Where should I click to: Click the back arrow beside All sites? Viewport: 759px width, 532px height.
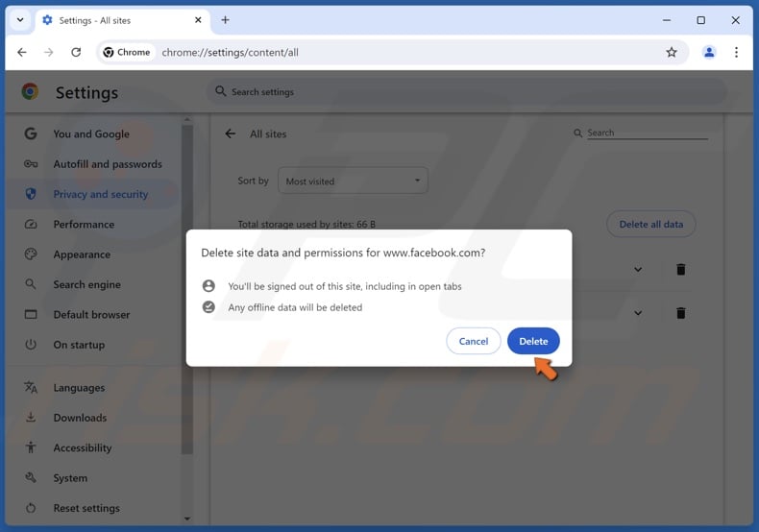231,134
